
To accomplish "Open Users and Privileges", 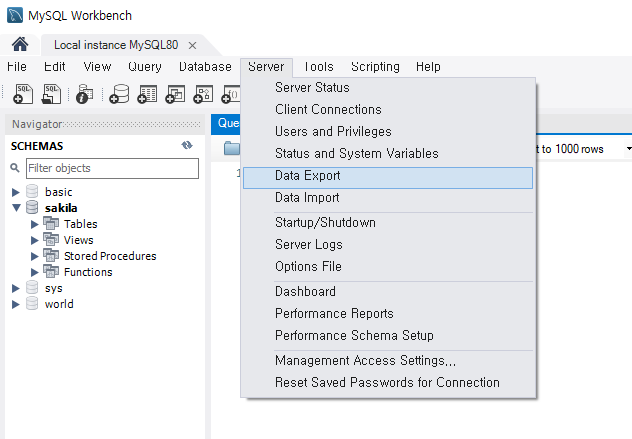I will pyautogui.click(x=388, y=132).
